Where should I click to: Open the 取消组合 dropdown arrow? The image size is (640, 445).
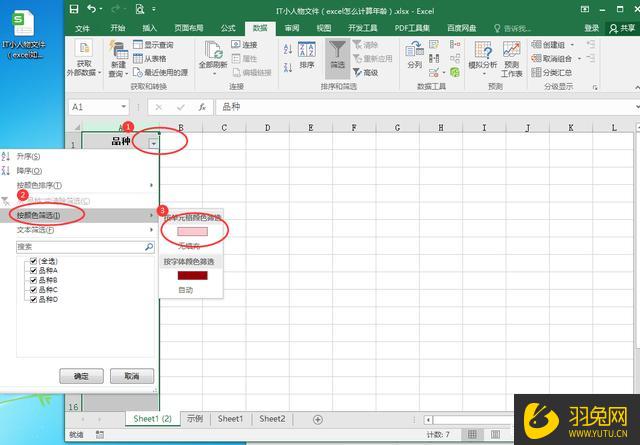tap(579, 58)
